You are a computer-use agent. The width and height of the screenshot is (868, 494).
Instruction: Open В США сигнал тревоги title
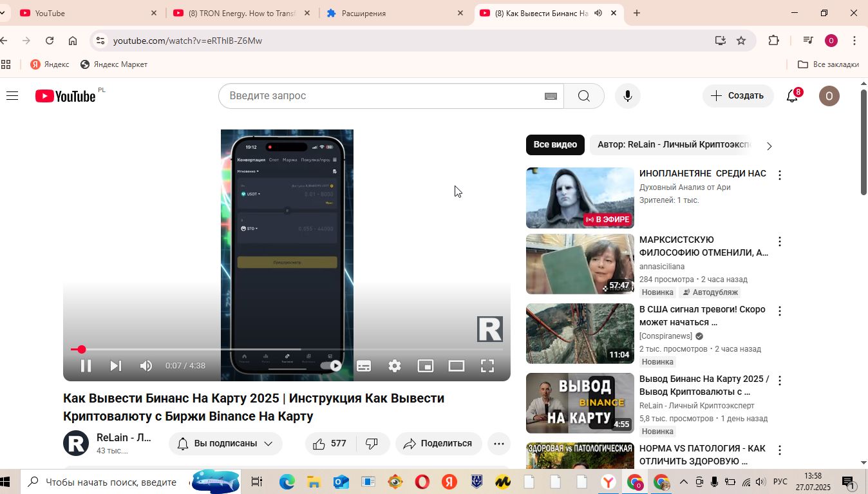703,316
